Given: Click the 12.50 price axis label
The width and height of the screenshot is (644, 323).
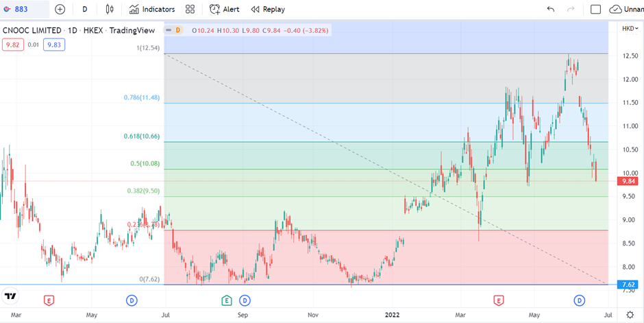Looking at the screenshot, I should point(630,56).
